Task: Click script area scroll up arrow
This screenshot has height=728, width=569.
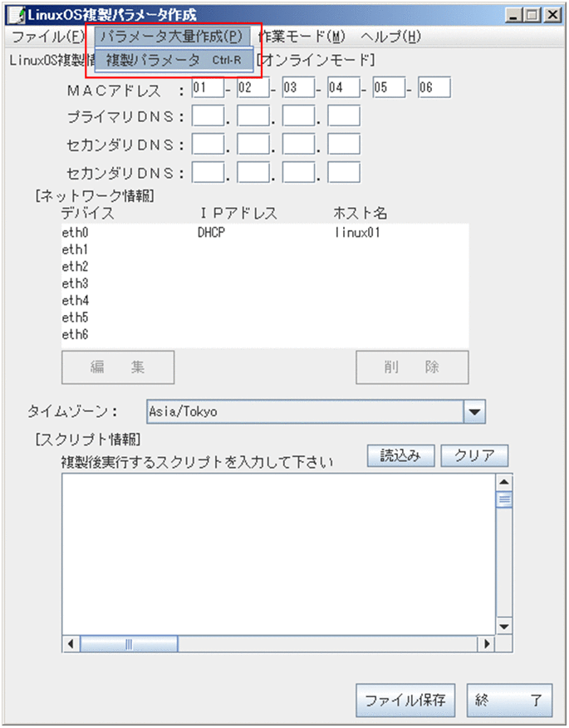Action: [504, 482]
